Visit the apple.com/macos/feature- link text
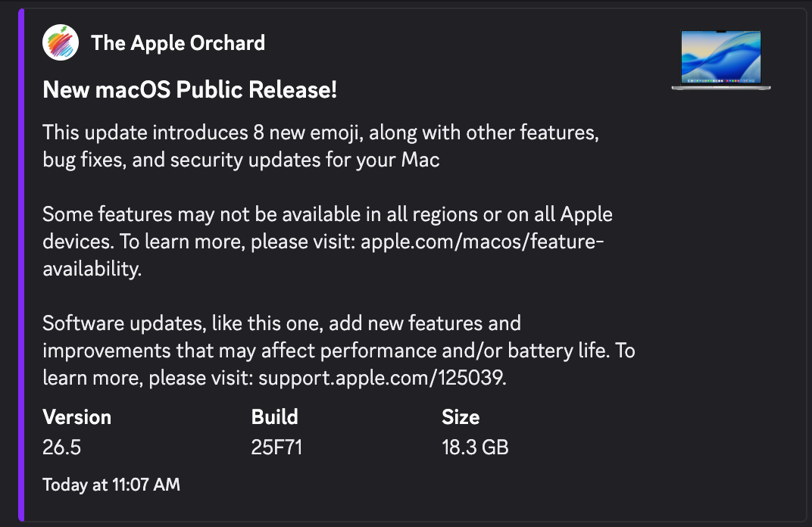The image size is (812, 527). click(482, 242)
